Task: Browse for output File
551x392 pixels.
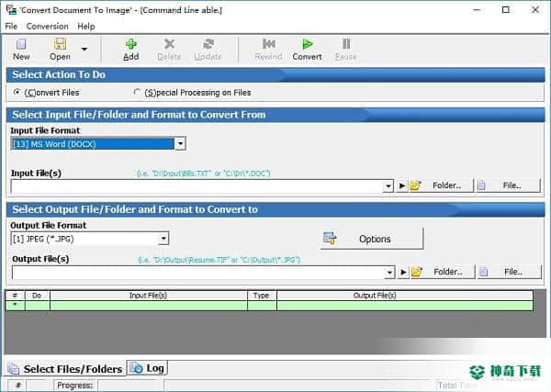Action: pos(509,272)
